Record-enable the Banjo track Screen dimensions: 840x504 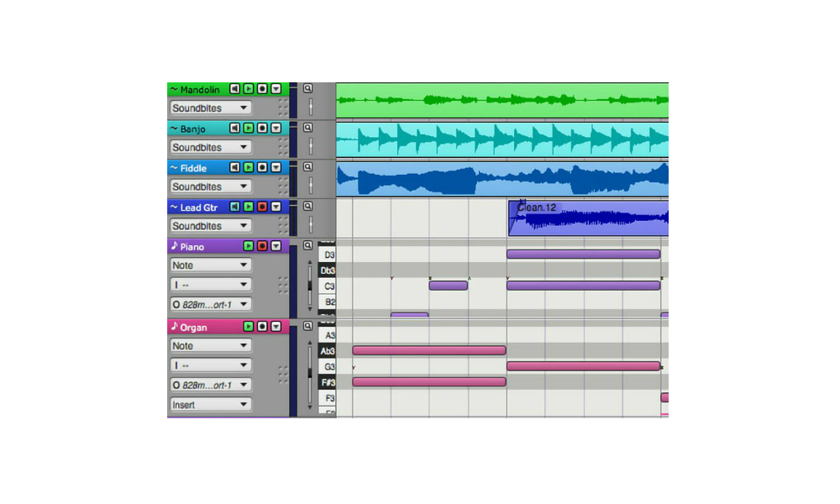(x=262, y=128)
